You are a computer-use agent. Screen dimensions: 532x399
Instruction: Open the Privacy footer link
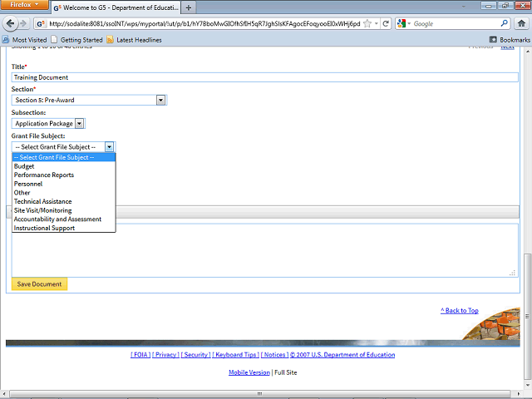point(165,355)
